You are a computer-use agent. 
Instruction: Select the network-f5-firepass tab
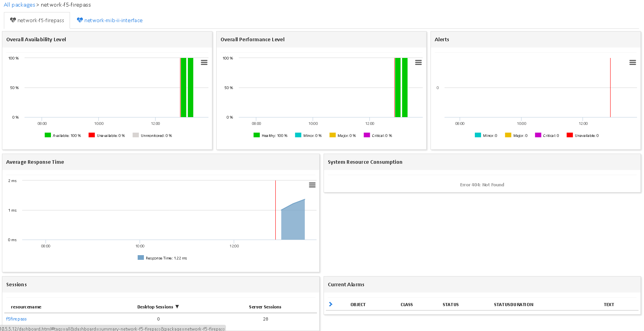pyautogui.click(x=40, y=21)
